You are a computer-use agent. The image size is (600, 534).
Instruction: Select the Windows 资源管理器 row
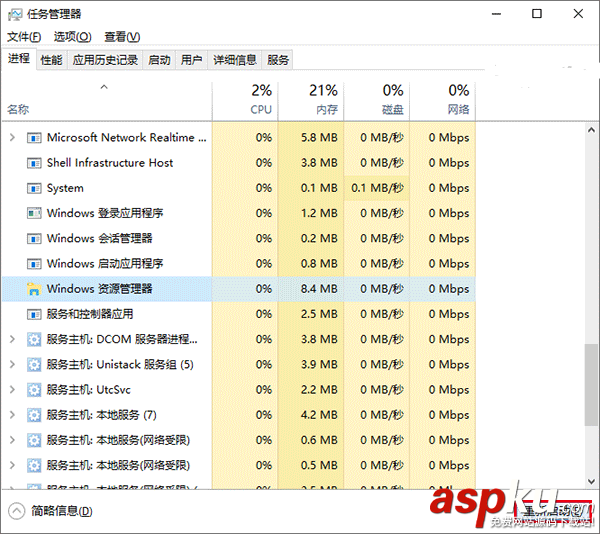point(239,289)
